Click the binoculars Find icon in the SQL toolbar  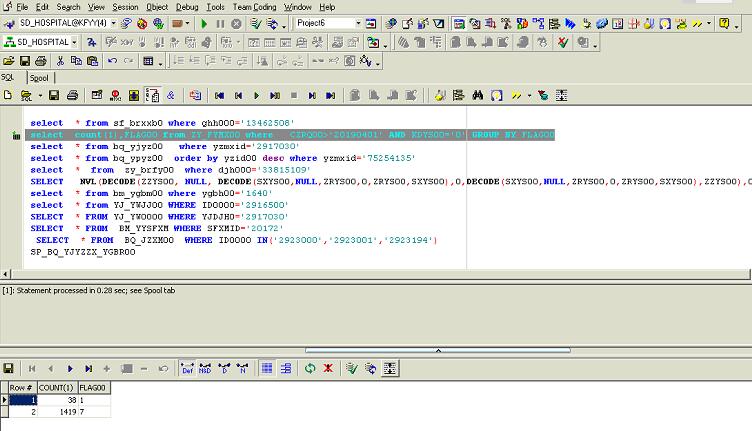pyautogui.click(x=478, y=95)
